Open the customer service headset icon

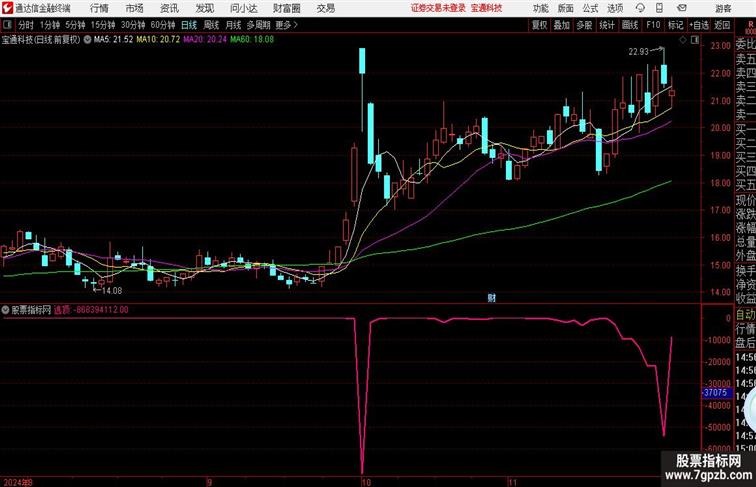click(640, 8)
